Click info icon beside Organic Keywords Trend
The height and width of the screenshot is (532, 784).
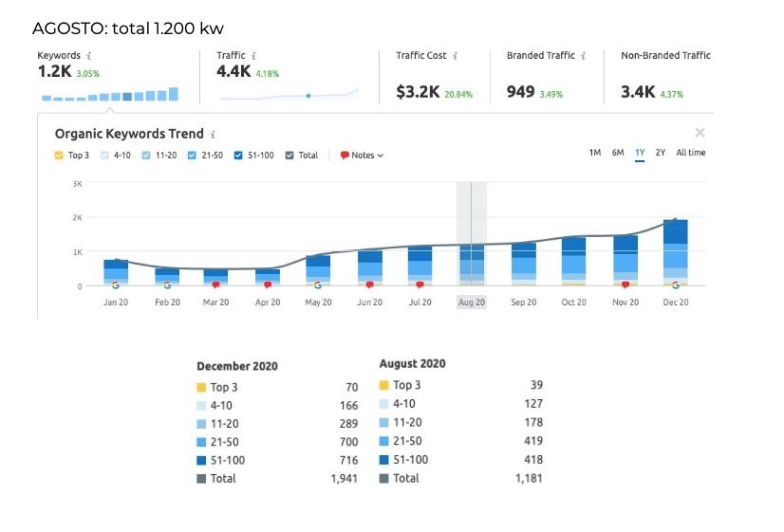(213, 135)
